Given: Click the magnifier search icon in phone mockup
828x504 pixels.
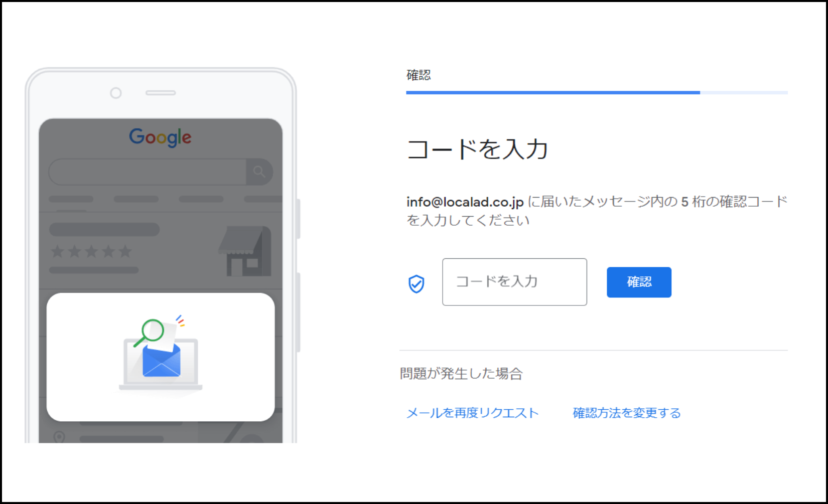Looking at the screenshot, I should pos(259,172).
